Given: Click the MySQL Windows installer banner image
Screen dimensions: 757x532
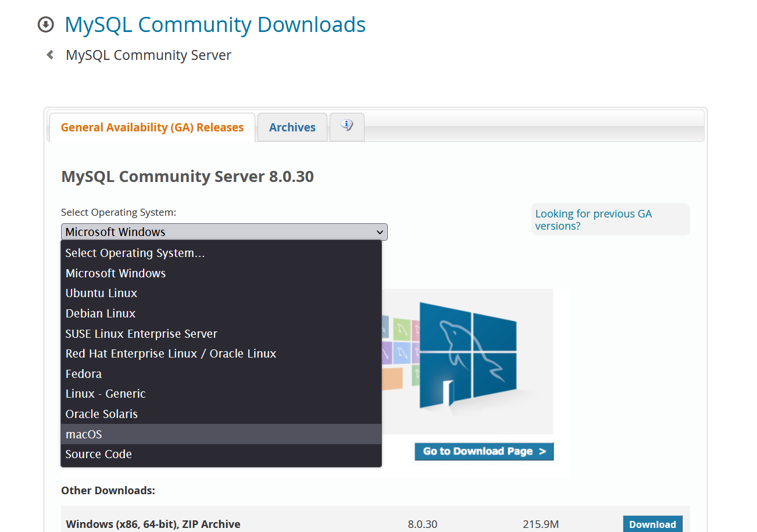Looking at the screenshot, I should click(467, 360).
